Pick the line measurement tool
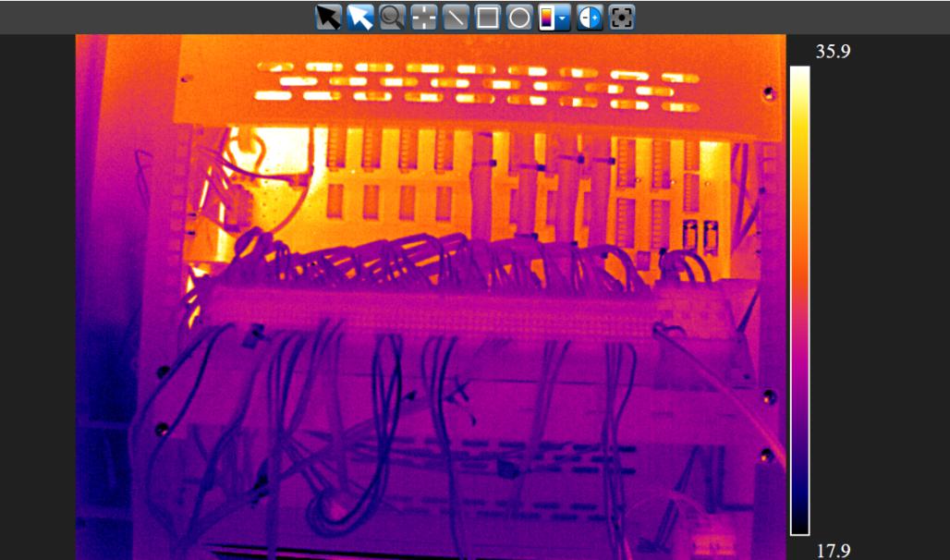This screenshot has height=560, width=950. 456,18
